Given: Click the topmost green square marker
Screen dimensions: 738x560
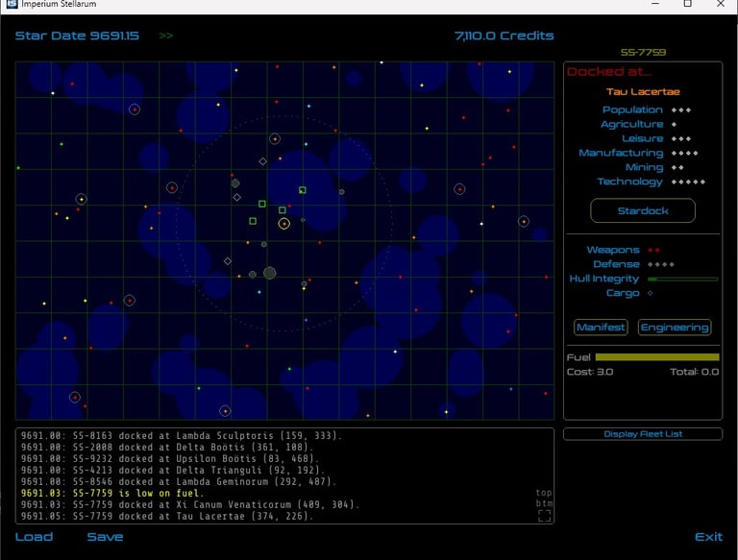Looking at the screenshot, I should (x=303, y=190).
